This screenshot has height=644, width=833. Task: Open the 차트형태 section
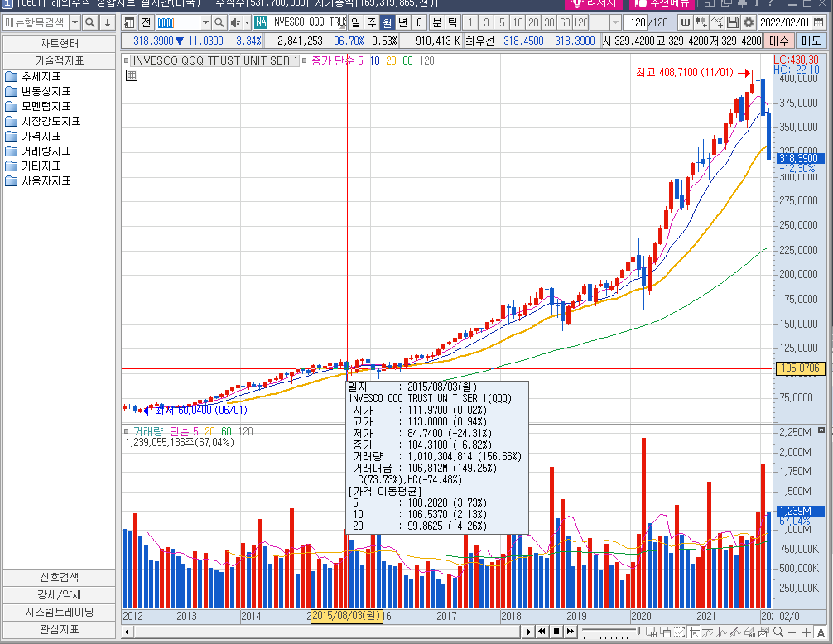pos(59,44)
